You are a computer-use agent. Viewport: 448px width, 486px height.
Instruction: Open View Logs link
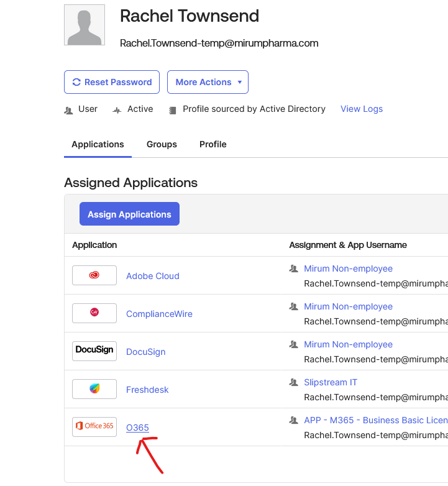point(362,109)
